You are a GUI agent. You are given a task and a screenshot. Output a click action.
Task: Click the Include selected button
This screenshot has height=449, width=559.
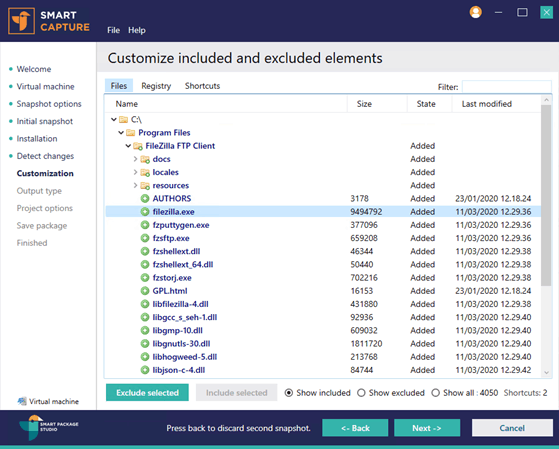click(x=236, y=393)
